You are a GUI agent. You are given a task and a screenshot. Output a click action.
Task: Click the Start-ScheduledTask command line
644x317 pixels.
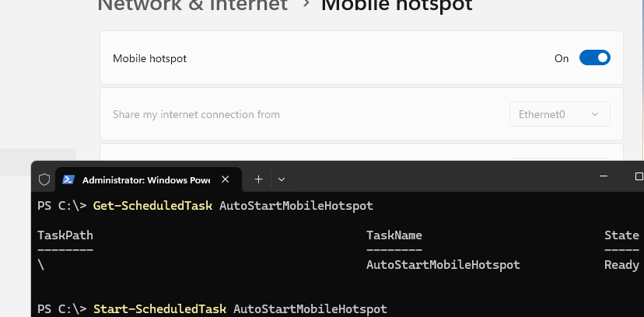point(240,309)
